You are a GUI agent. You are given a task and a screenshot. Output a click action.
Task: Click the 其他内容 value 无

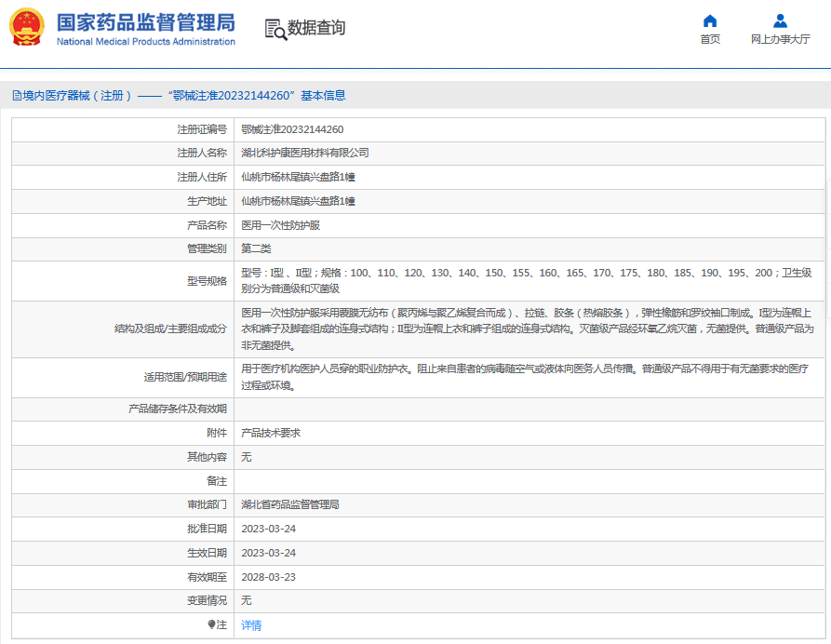[247, 457]
